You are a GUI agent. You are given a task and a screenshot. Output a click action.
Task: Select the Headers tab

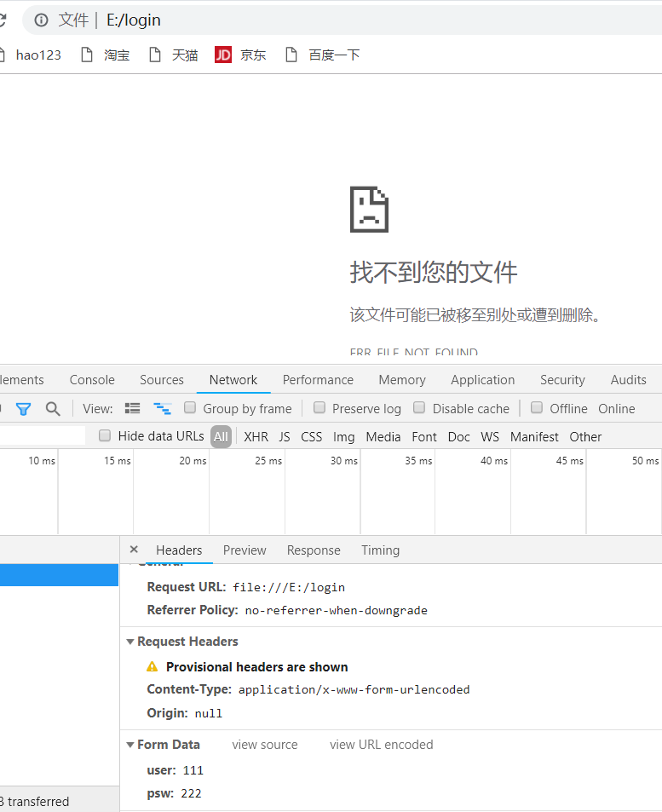(179, 550)
